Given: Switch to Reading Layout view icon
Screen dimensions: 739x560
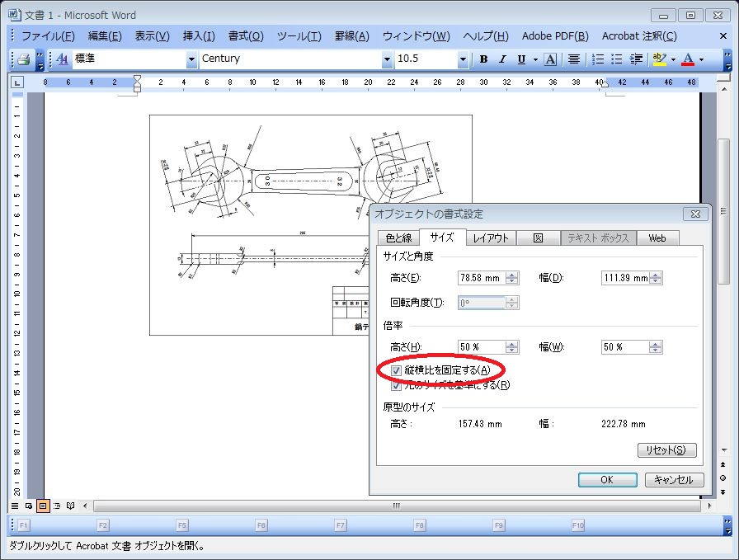Looking at the screenshot, I should click(71, 506).
